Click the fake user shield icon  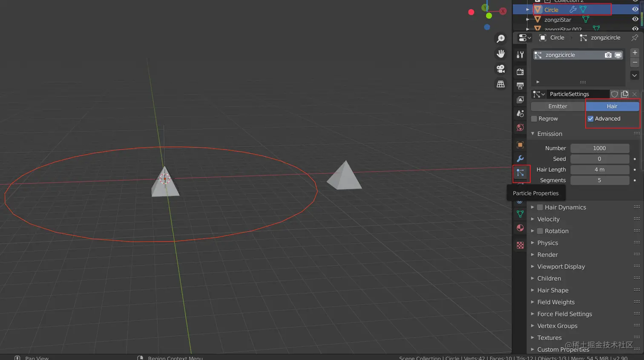click(x=615, y=94)
